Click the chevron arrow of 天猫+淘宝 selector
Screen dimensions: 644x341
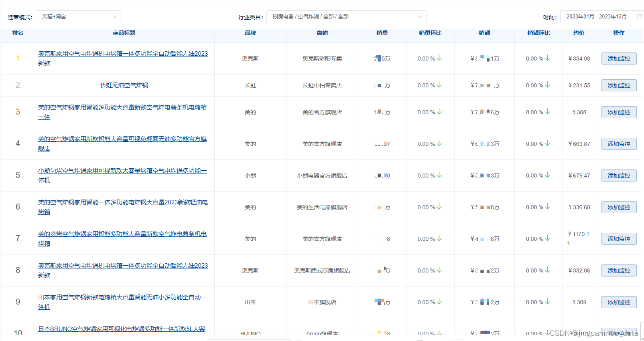115,17
